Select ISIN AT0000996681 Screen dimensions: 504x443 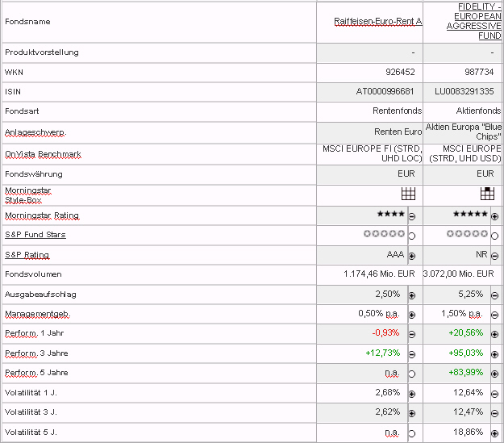tap(385, 91)
